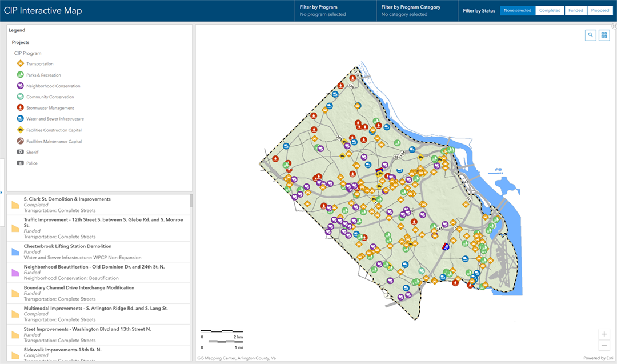
Task: Select Chesterbrook Lifting Station Demolition project
Action: [x=67, y=246]
